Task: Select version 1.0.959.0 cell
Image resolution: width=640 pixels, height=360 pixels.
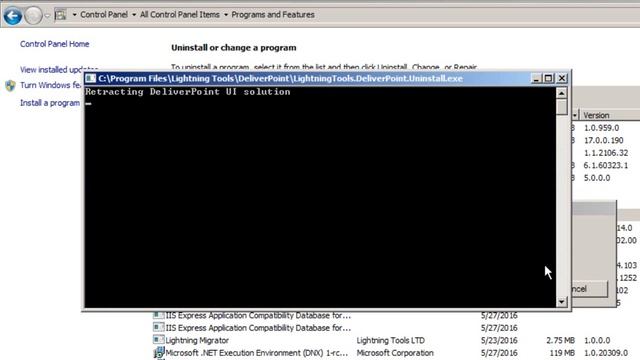Action: tap(601, 128)
